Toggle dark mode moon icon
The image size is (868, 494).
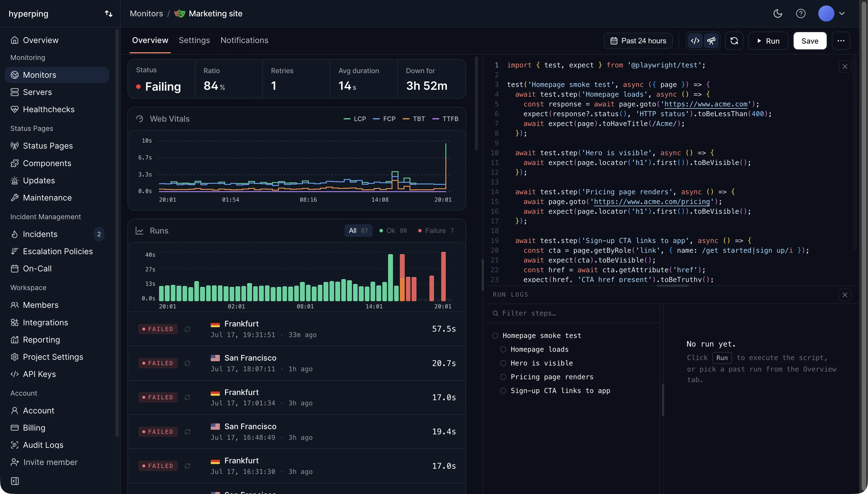point(778,13)
